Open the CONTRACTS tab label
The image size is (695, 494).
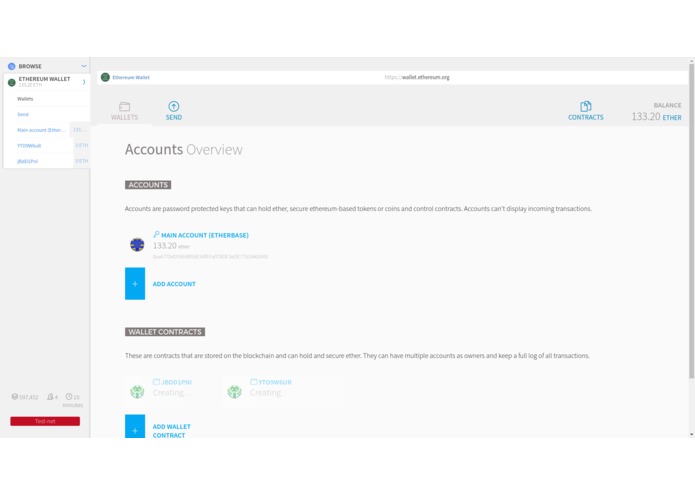pos(586,117)
